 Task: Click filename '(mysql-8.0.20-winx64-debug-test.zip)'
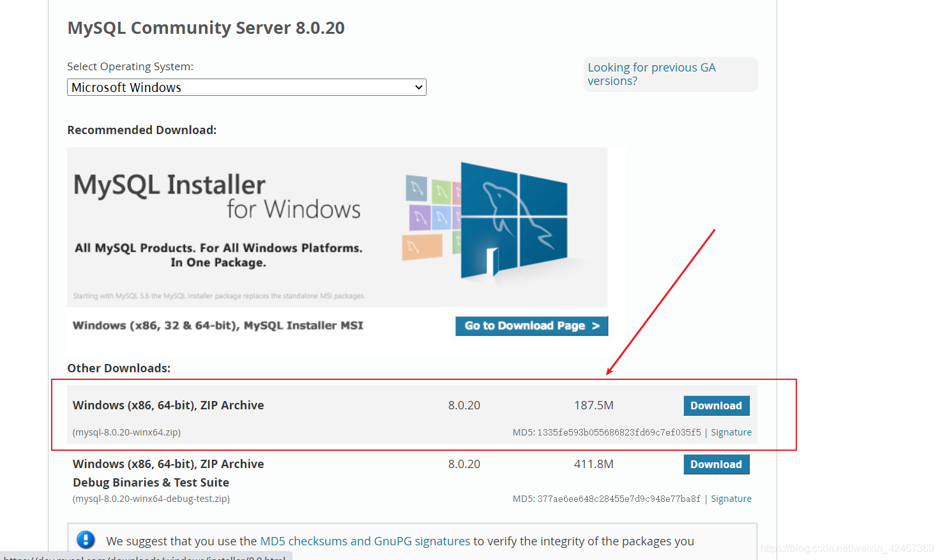(151, 499)
